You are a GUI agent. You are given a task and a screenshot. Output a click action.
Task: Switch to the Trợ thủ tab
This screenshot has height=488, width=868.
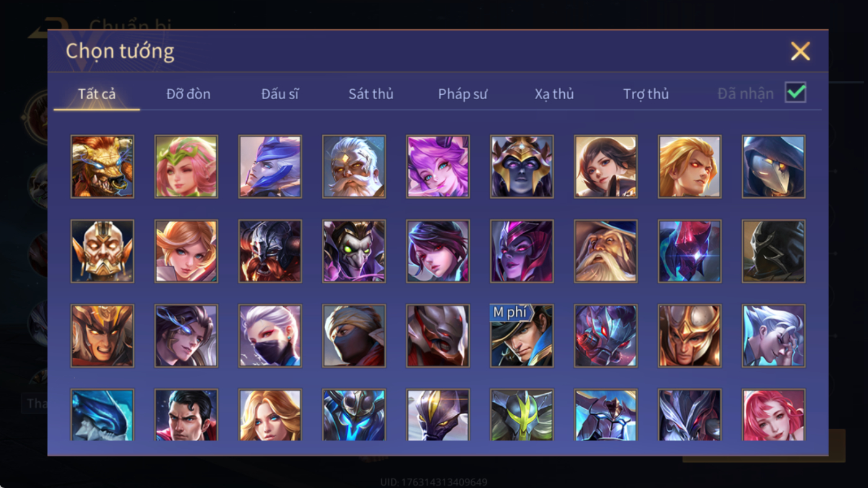[646, 94]
